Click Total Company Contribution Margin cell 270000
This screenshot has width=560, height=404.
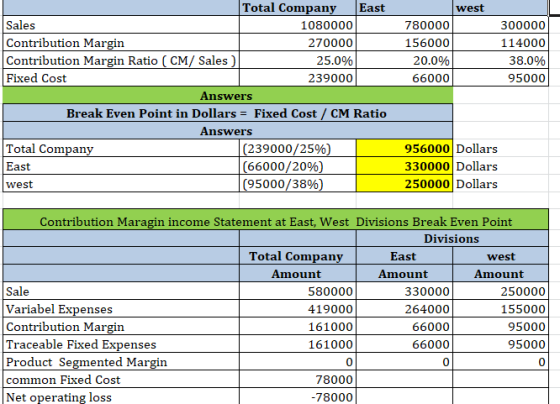(x=298, y=43)
